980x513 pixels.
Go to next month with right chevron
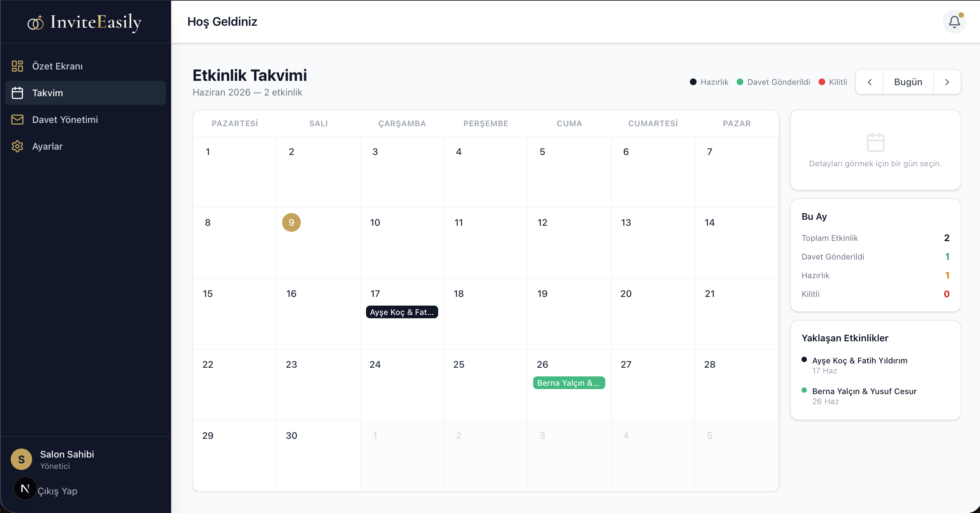pyautogui.click(x=947, y=82)
